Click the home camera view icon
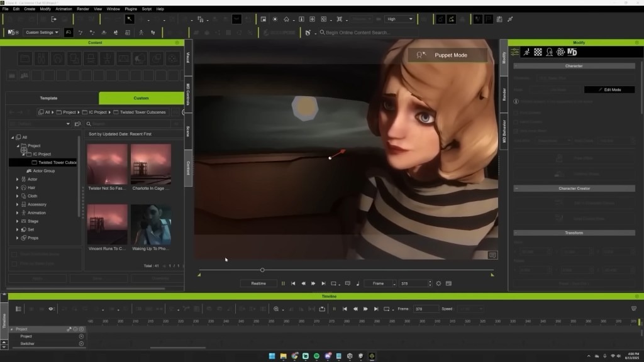Viewport: 644px width, 362px height. coord(286,19)
